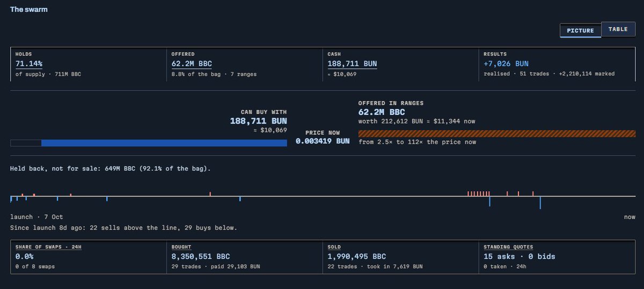Click '0 of 8 swaps' text
The image size is (644, 289).
[35, 266]
